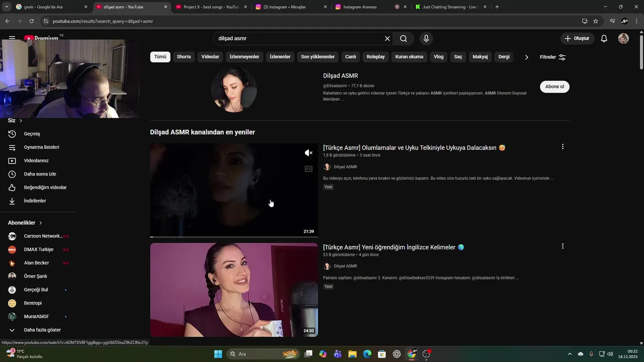
Task: Open three-dot menu for Olumlamalar ve Uyku video
Action: point(562,147)
